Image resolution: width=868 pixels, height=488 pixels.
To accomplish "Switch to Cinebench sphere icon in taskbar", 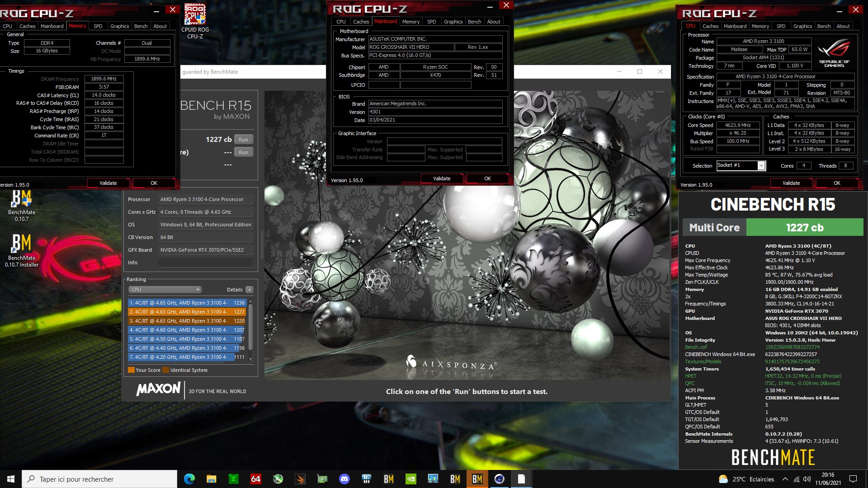I will (500, 479).
